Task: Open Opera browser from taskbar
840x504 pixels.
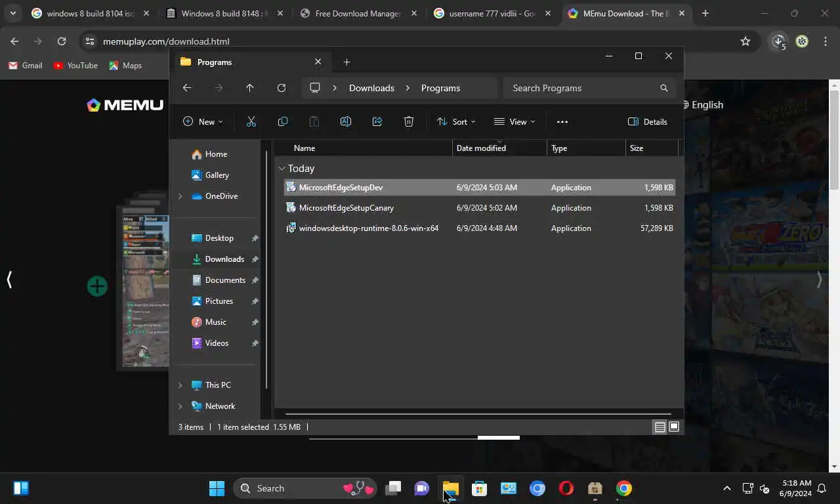Action: 566,488
